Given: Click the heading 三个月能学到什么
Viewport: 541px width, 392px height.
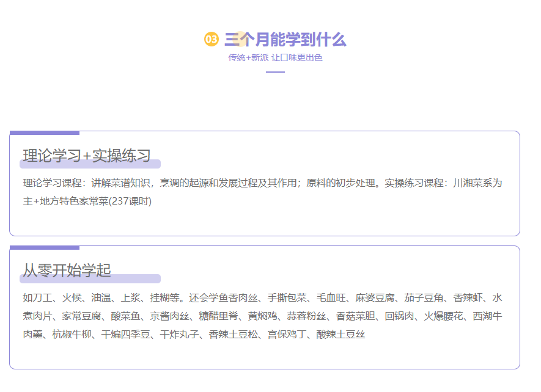Looking at the screenshot, I should pyautogui.click(x=285, y=40).
